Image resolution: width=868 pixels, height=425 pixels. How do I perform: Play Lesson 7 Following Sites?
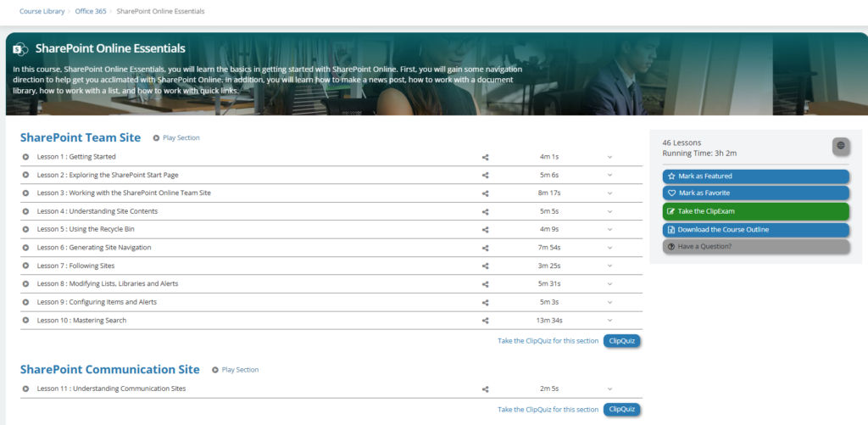[x=25, y=266]
